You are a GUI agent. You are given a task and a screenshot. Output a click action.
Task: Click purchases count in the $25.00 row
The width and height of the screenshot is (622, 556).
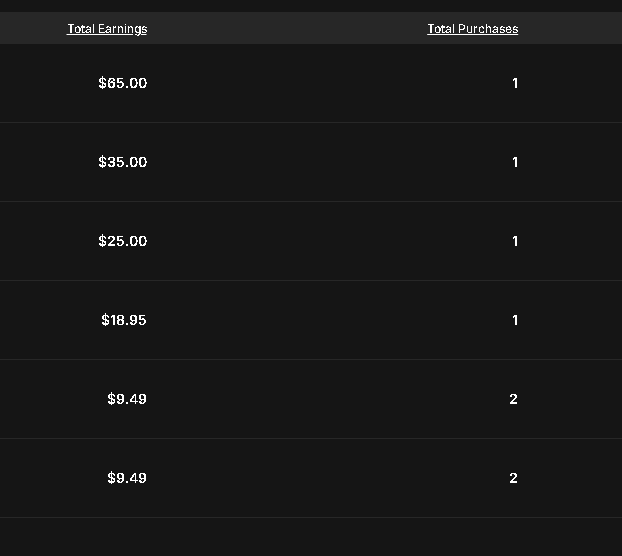click(515, 241)
